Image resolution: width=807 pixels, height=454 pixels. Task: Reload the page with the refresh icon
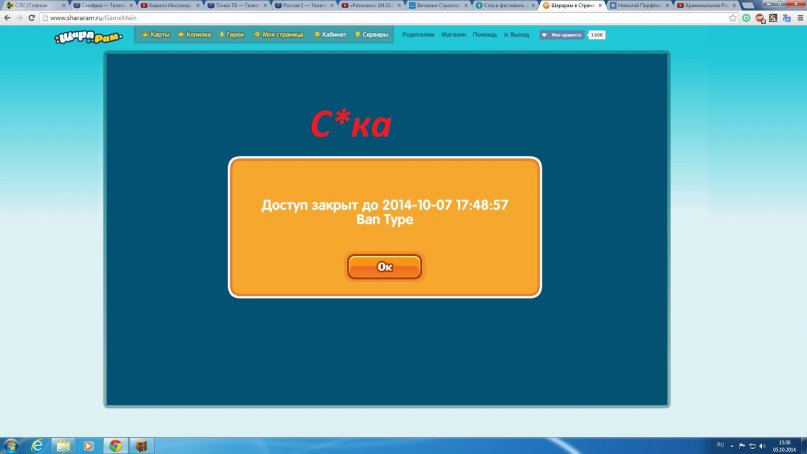coord(31,18)
